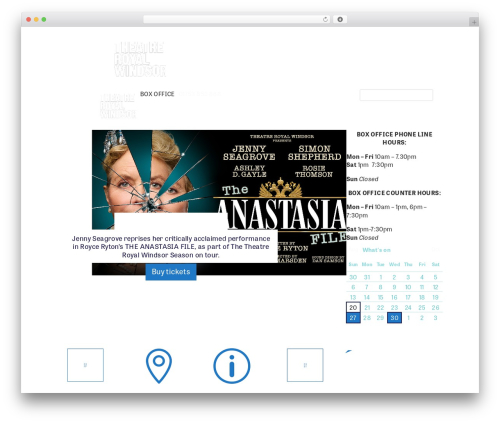
Task: Choose calendar date 23
Action: 394,307
